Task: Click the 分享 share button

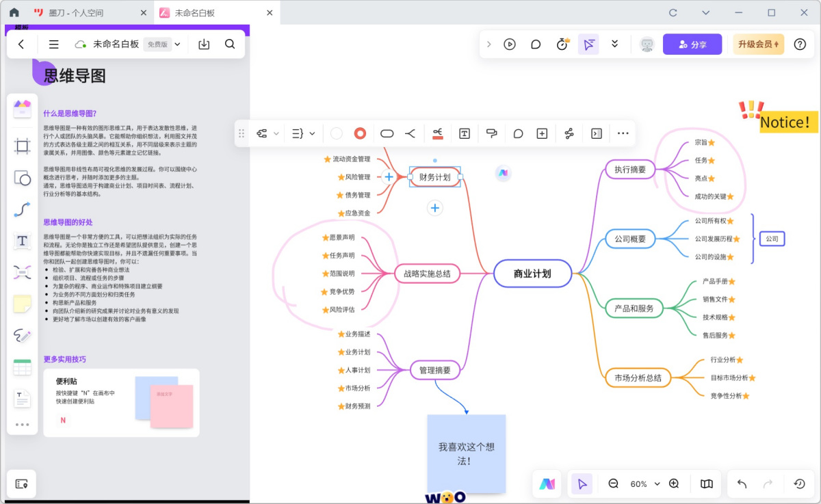Action: 692,44
